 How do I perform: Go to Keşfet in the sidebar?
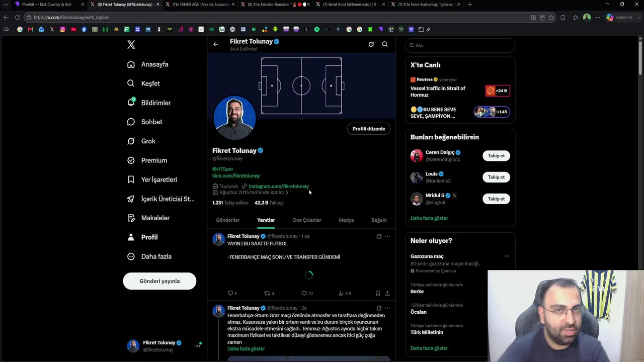click(144, 83)
